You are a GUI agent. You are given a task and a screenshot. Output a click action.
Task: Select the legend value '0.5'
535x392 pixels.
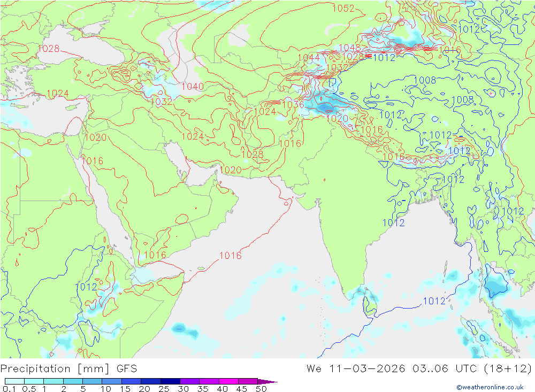(x=29, y=389)
